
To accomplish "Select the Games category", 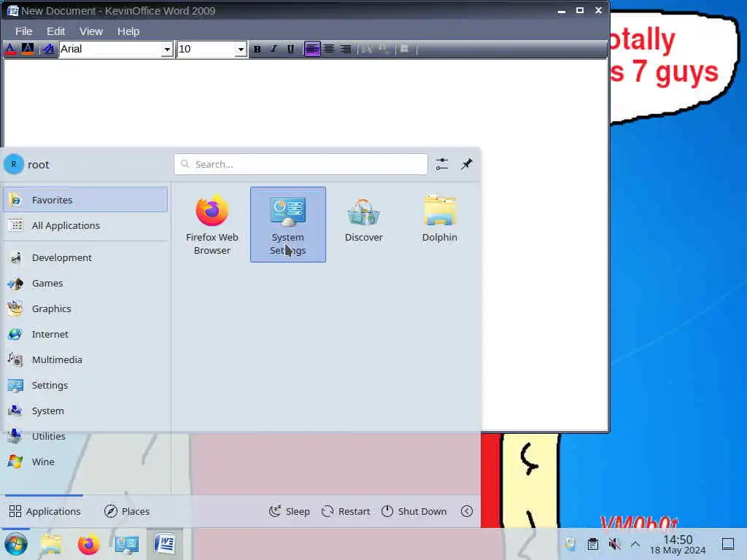I will pyautogui.click(x=86, y=284).
